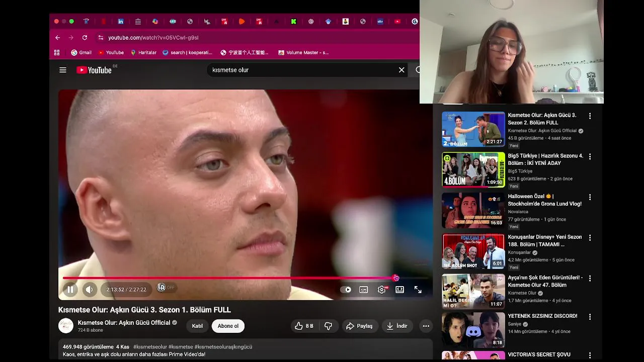Image resolution: width=644 pixels, height=362 pixels.
Task: Switch to the bank building icon tab
Action: tap(138, 22)
